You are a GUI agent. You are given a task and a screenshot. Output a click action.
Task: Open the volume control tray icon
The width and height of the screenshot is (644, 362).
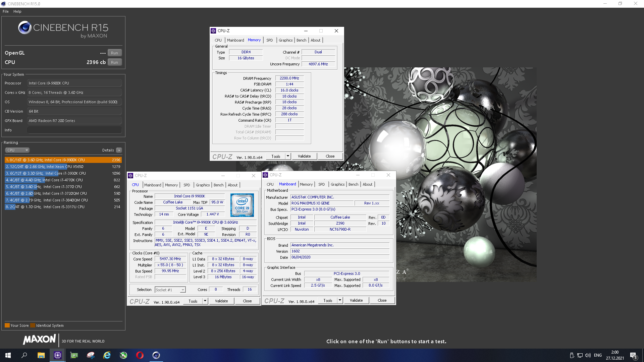(588, 355)
